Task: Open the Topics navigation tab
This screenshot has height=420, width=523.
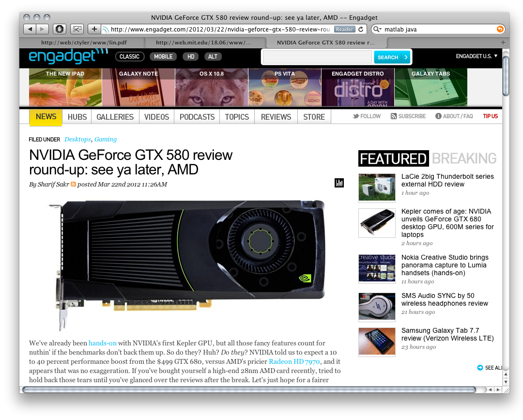Action: pos(237,117)
